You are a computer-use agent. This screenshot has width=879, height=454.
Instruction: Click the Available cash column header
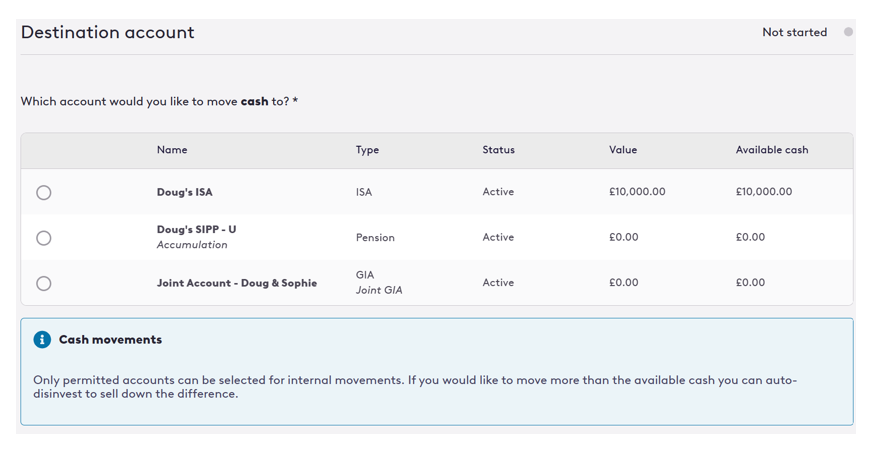[x=771, y=150]
